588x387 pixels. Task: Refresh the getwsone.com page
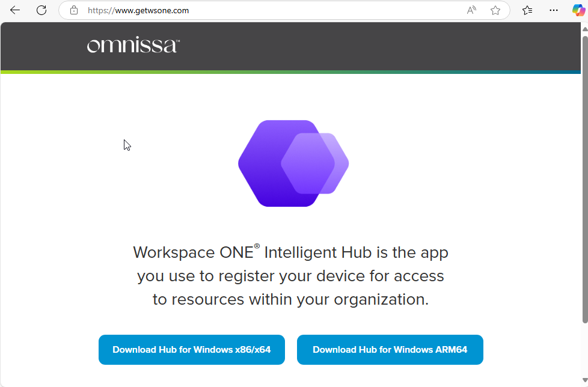click(41, 10)
